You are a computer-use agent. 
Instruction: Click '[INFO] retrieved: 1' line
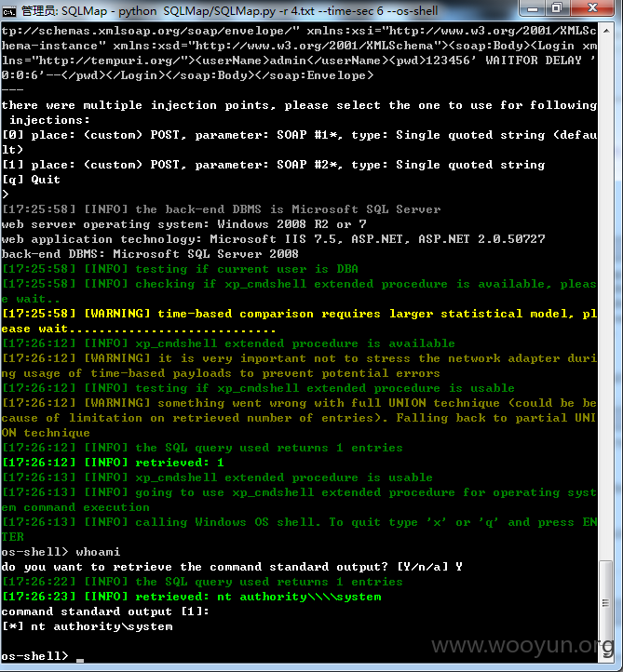click(x=114, y=463)
